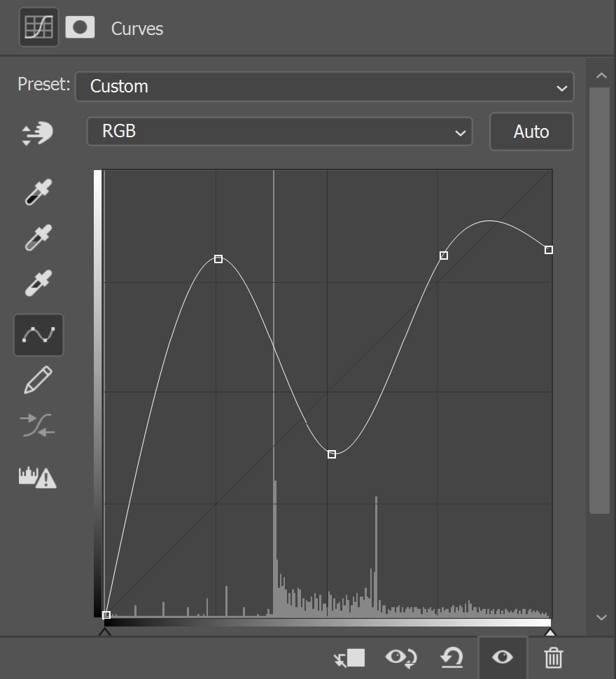Screen dimensions: 616x679
Task: Toggle view previous state eye icon
Action: [401, 658]
